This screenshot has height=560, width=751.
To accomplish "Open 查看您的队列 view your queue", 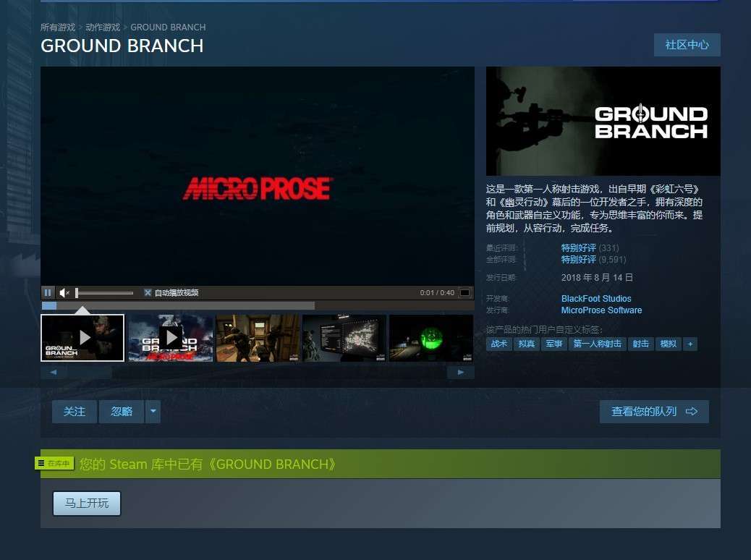I will pos(654,412).
